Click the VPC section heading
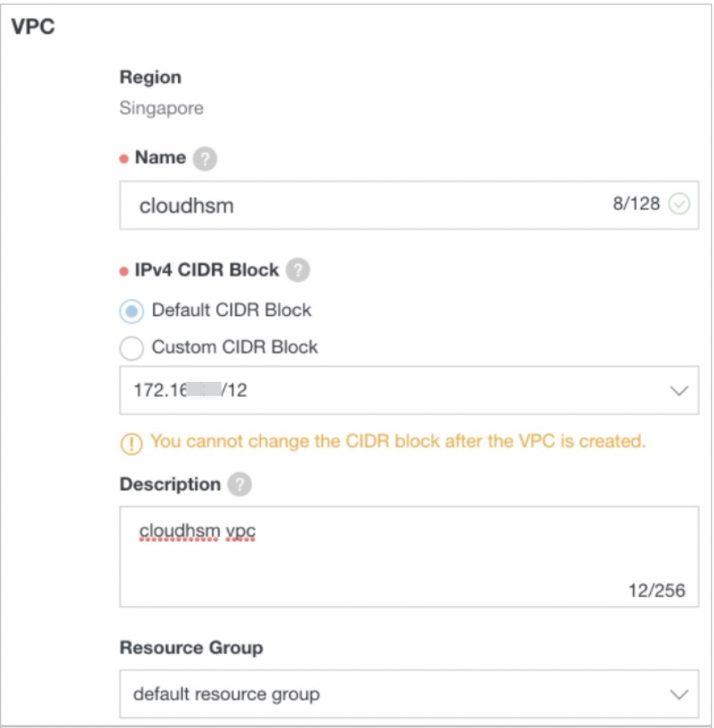This screenshot has width=714, height=728. pyautogui.click(x=33, y=27)
